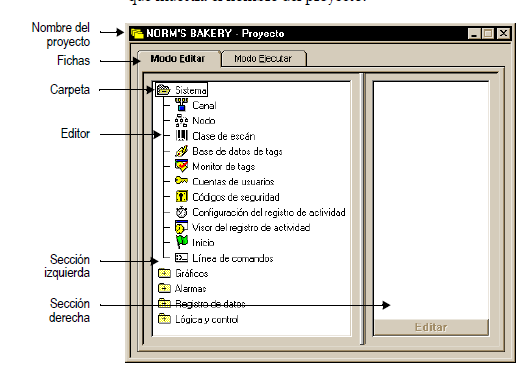Click the Editar button
The width and height of the screenshot is (532, 376).
coord(431,327)
